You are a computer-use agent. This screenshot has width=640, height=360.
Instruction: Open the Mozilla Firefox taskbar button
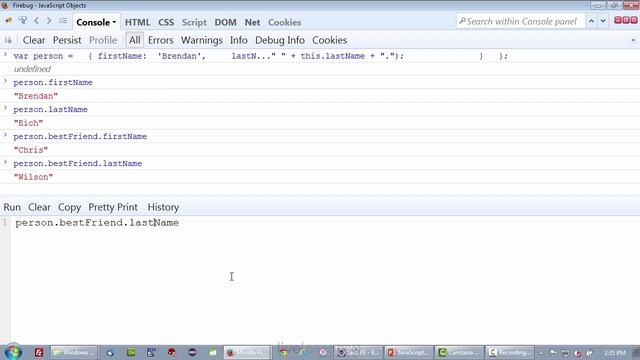(248, 352)
